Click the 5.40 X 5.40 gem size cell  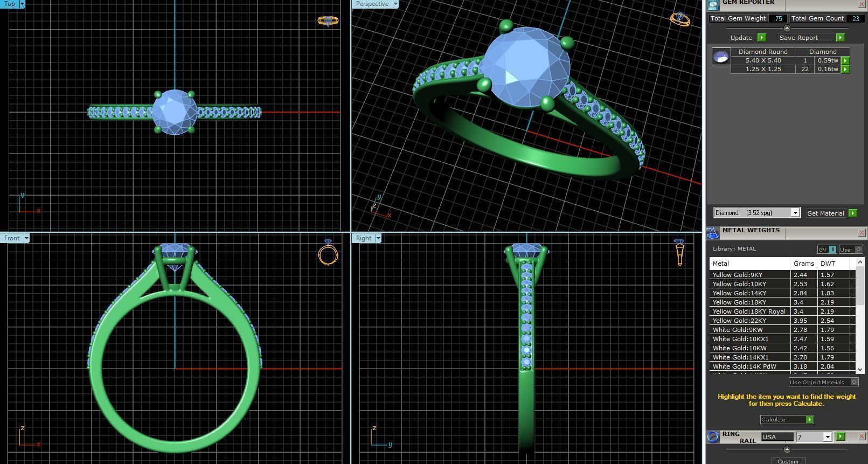pyautogui.click(x=763, y=60)
